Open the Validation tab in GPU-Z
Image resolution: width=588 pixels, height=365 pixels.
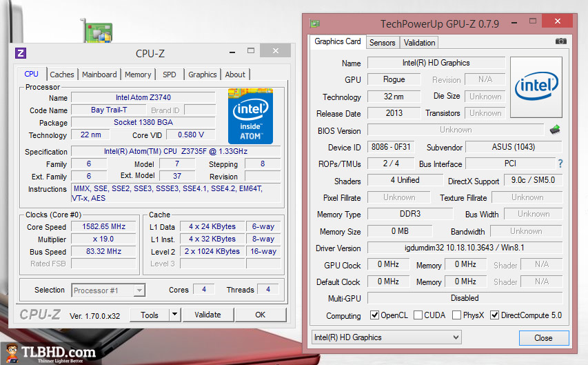pos(419,43)
